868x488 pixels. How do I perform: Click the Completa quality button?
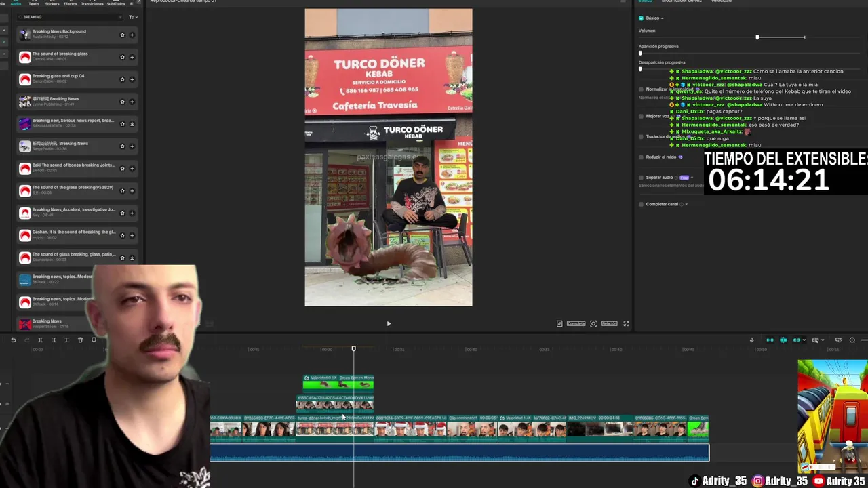(576, 323)
